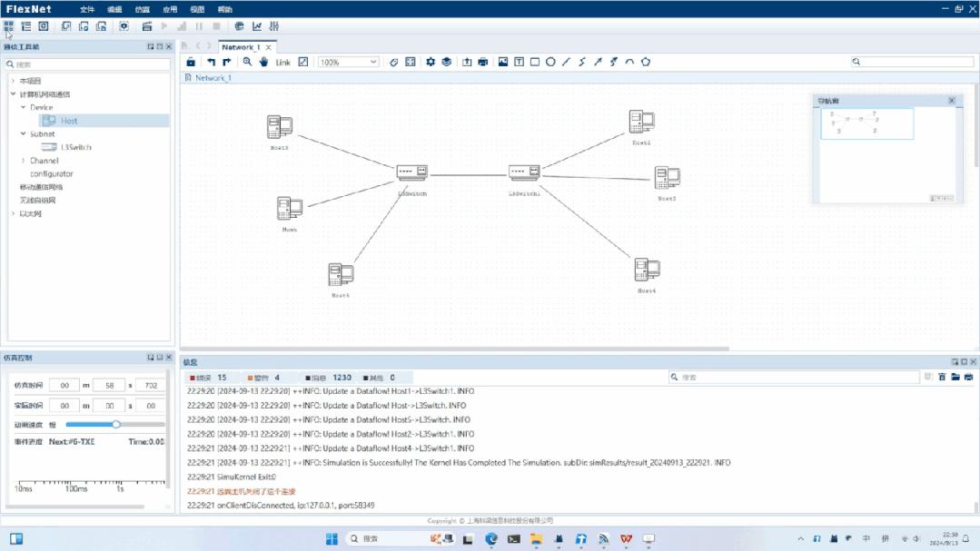Toggle the 警告 message filter
The width and height of the screenshot is (980, 551).
tap(258, 377)
